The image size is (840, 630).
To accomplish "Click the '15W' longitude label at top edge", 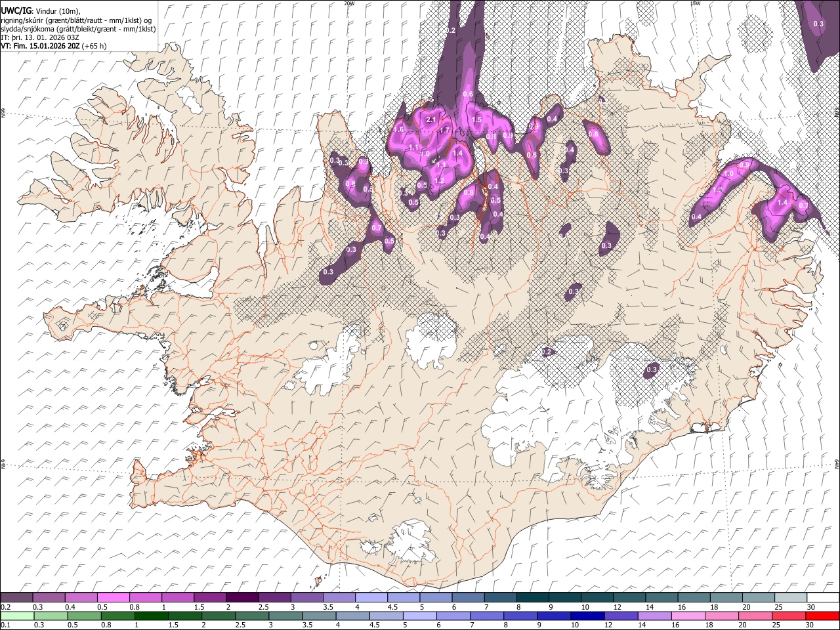I will [694, 3].
